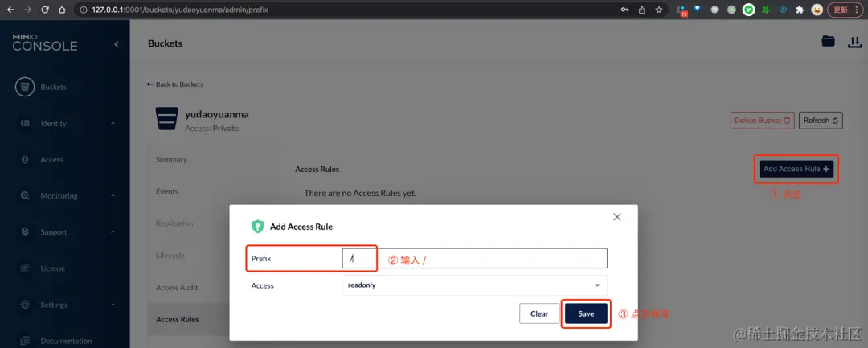Screen dimensions: 868x348
Task: Click Clear in the dialog
Action: tap(539, 313)
